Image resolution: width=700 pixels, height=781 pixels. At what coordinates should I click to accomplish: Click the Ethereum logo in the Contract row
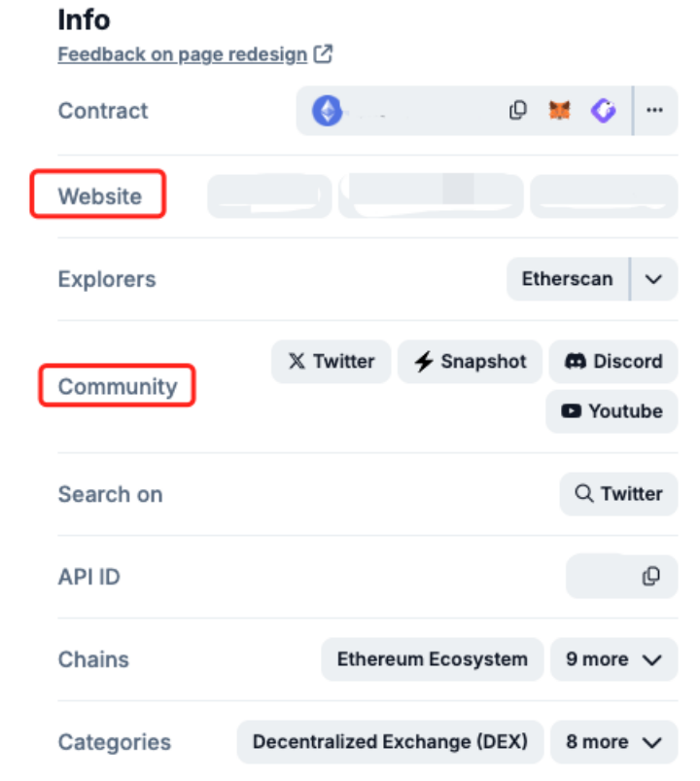[327, 111]
